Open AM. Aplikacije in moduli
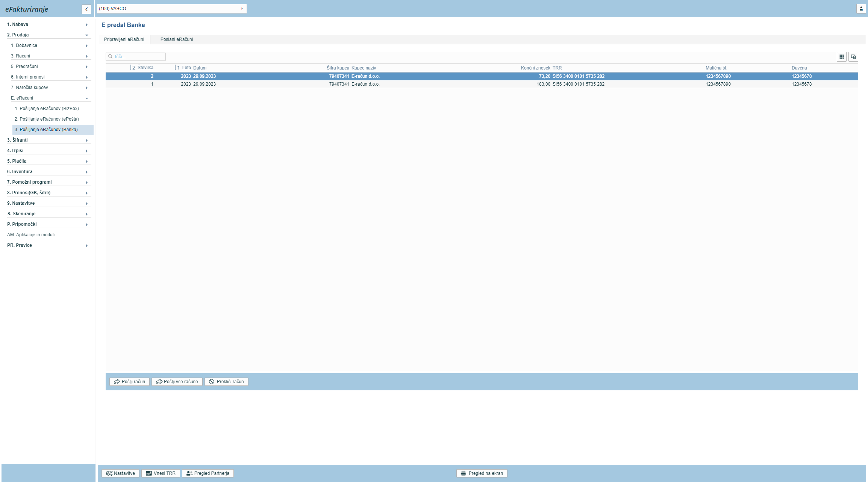The width and height of the screenshot is (868, 482). 31,235
